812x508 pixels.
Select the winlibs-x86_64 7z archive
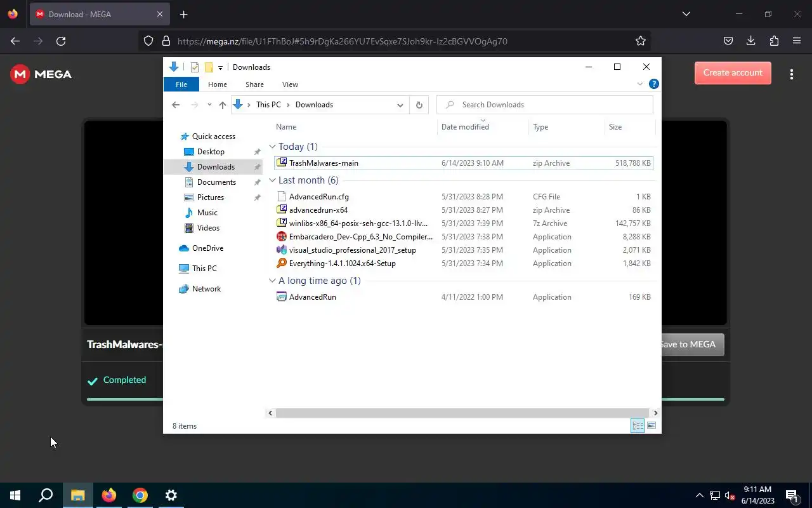click(464, 224)
